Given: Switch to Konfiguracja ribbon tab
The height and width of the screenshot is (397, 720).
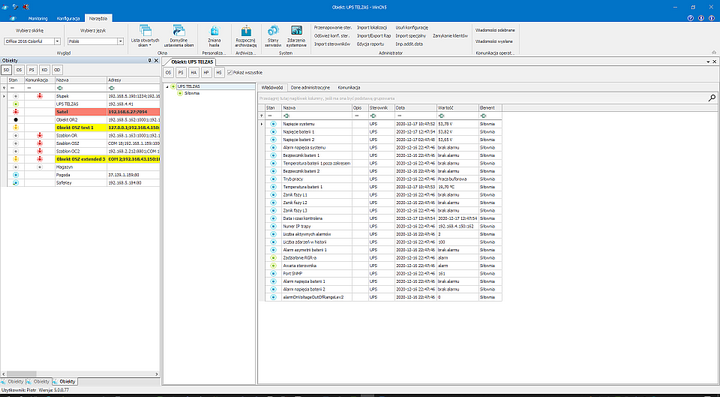Looking at the screenshot, I should tap(68, 18).
